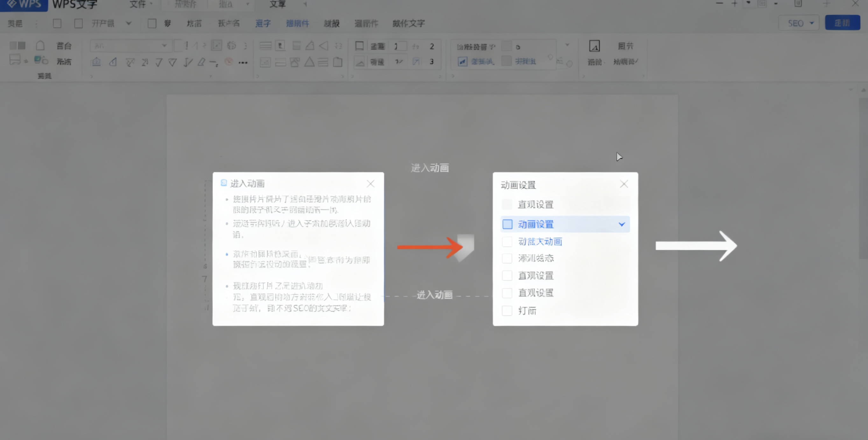Open the SEO dropdown at top right
Image resolution: width=868 pixels, height=440 pixels.
tap(799, 23)
